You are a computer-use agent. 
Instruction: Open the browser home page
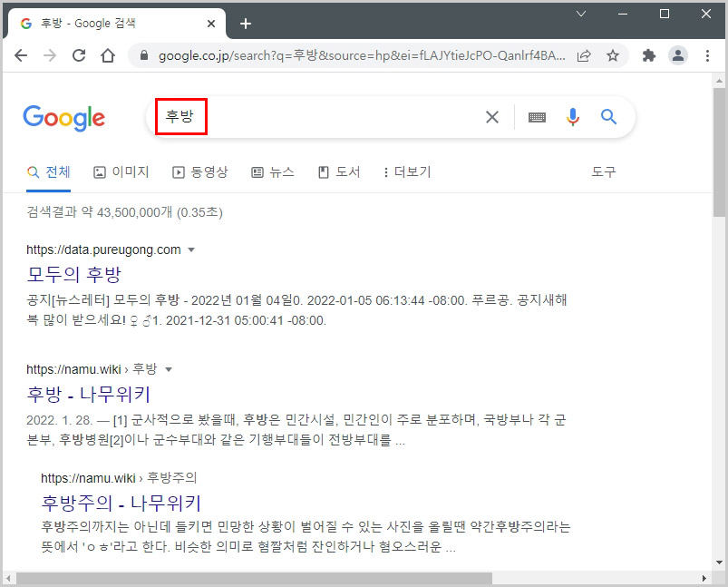pyautogui.click(x=108, y=55)
